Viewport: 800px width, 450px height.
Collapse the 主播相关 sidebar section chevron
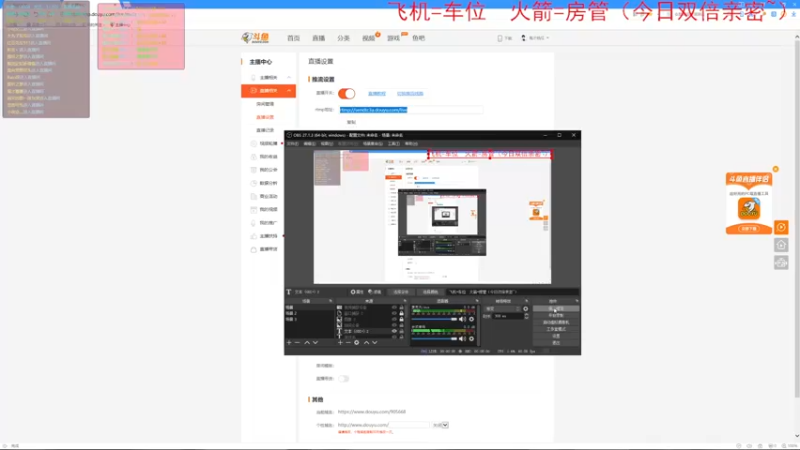click(x=289, y=77)
